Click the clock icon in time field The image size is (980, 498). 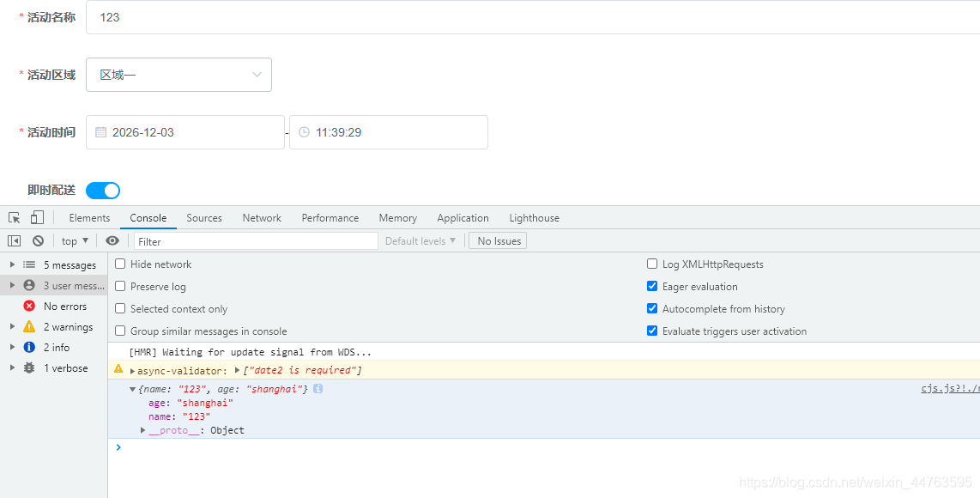click(x=305, y=132)
